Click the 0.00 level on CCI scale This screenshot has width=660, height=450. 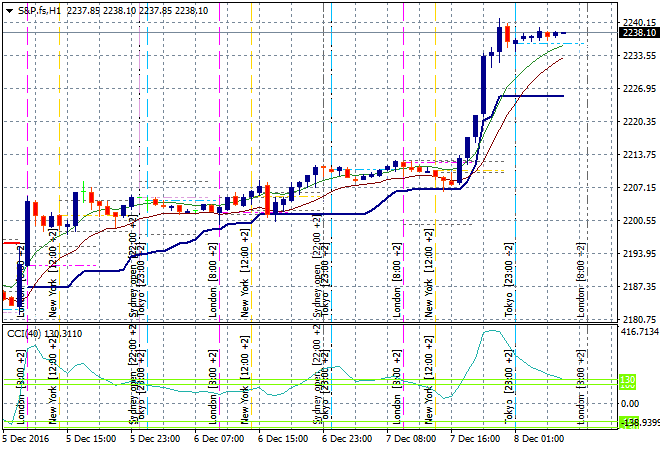[630, 403]
